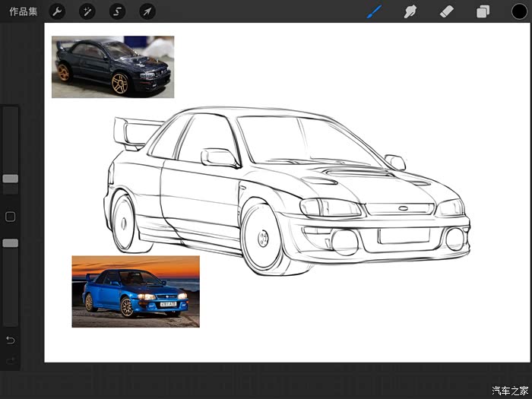Undo the last stroke
This screenshot has height=399, width=532.
click(x=11, y=340)
